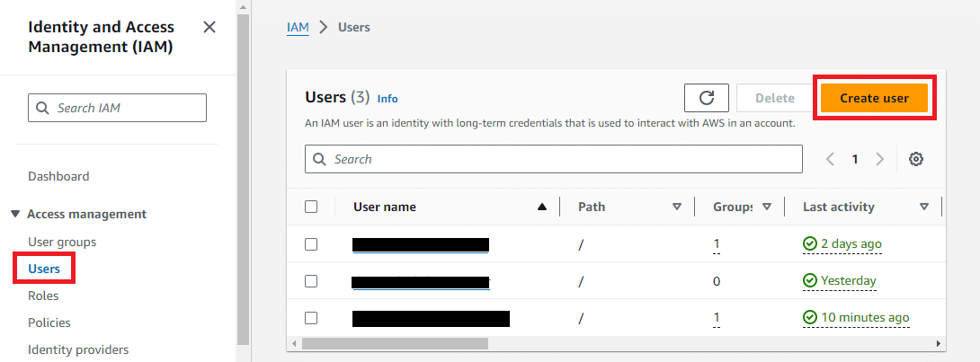This screenshot has width=980, height=362.
Task: Open the Info link beside Users
Action: [388, 99]
